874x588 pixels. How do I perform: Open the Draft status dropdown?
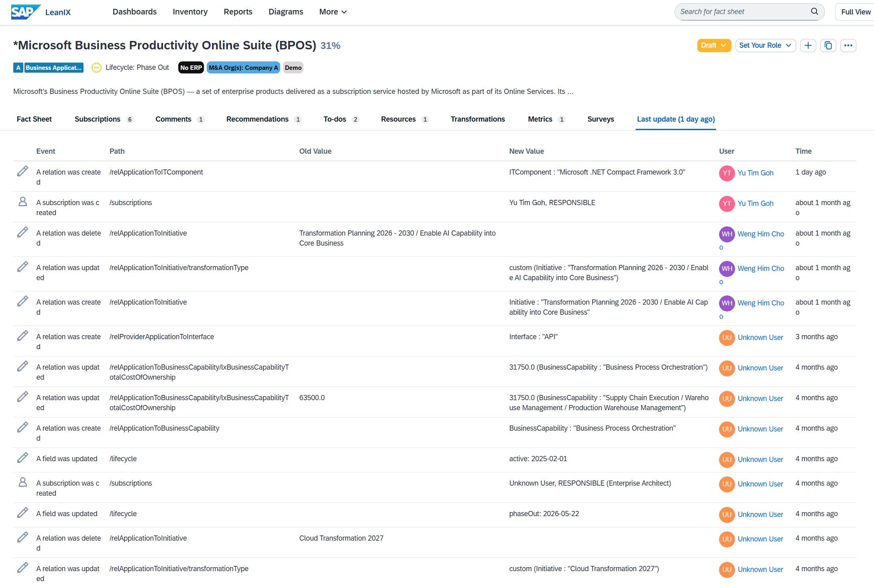click(713, 45)
